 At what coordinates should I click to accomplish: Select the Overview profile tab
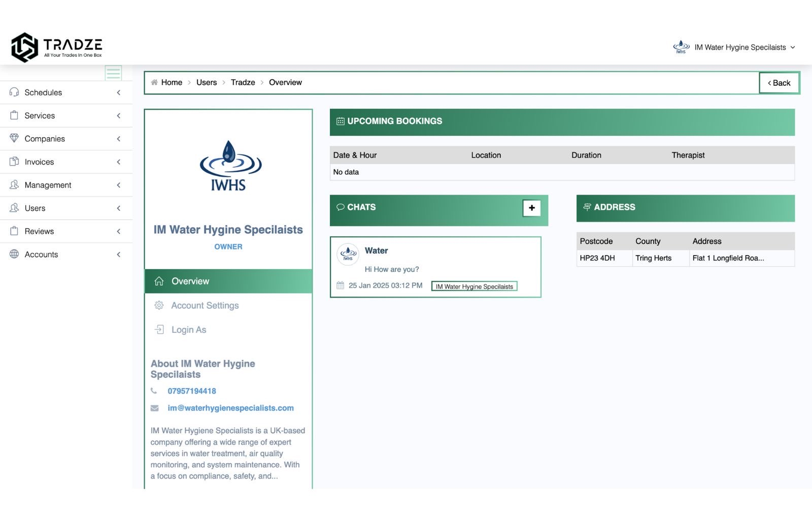228,281
